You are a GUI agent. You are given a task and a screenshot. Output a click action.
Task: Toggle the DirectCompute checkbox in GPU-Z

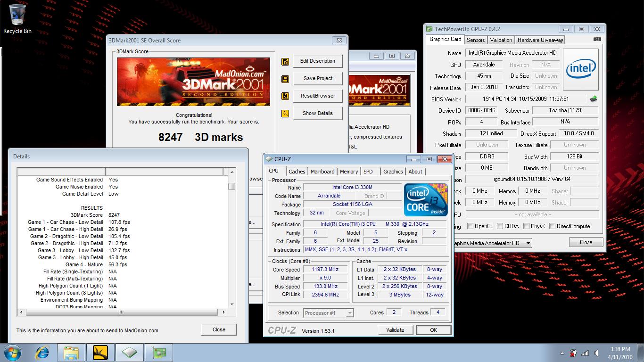coord(552,226)
